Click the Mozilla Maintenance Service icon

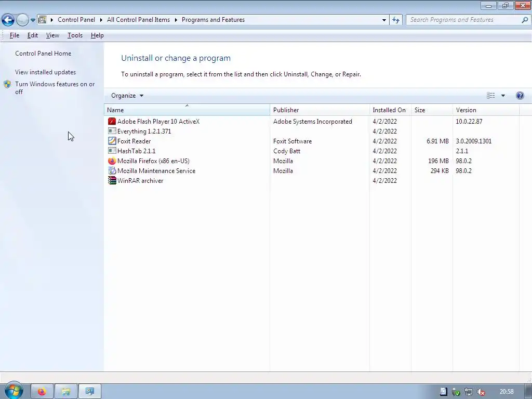[112, 170]
